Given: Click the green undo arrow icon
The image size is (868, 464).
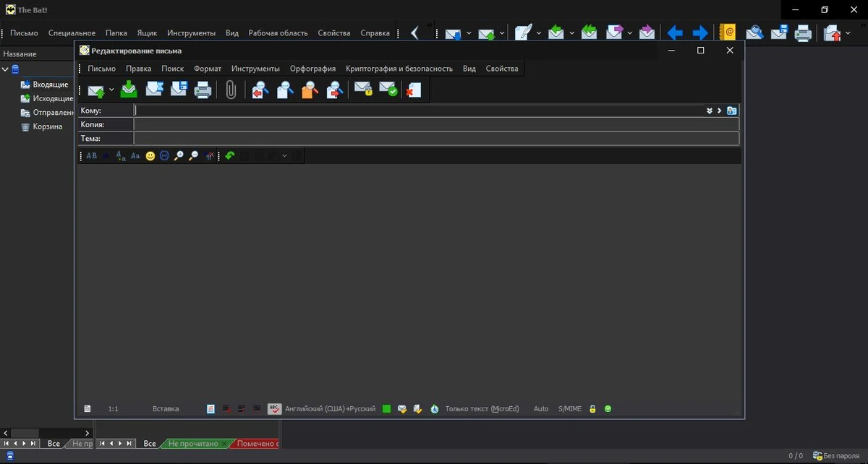Looking at the screenshot, I should click(x=230, y=155).
